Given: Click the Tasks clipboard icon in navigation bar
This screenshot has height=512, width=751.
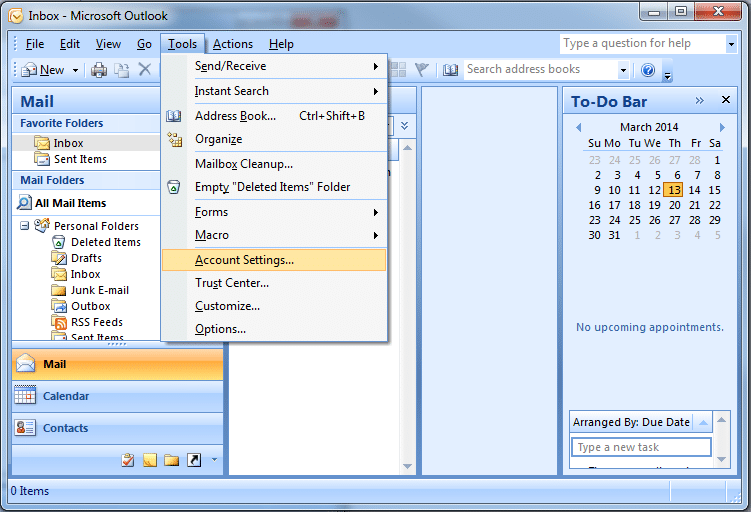Looking at the screenshot, I should 128,460.
